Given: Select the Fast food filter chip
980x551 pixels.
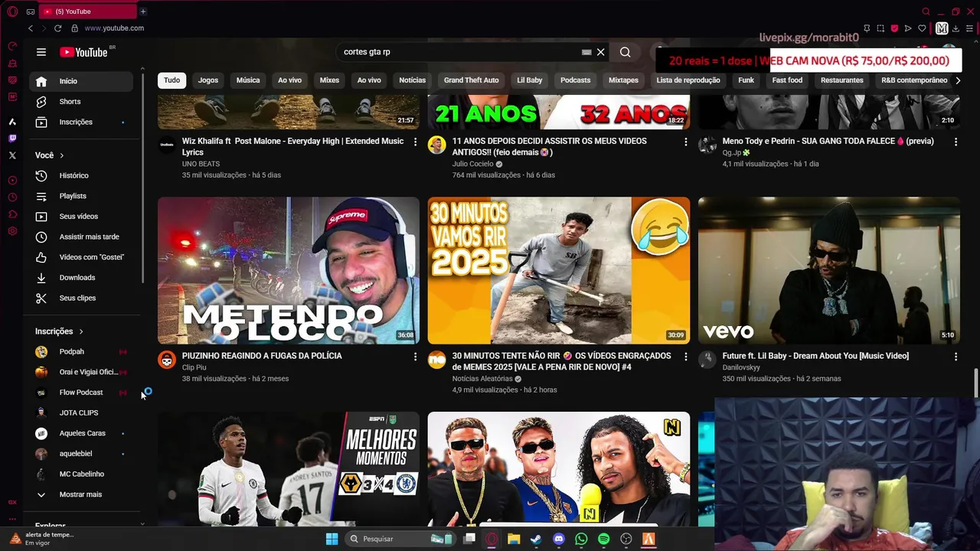Looking at the screenshot, I should click(x=787, y=80).
